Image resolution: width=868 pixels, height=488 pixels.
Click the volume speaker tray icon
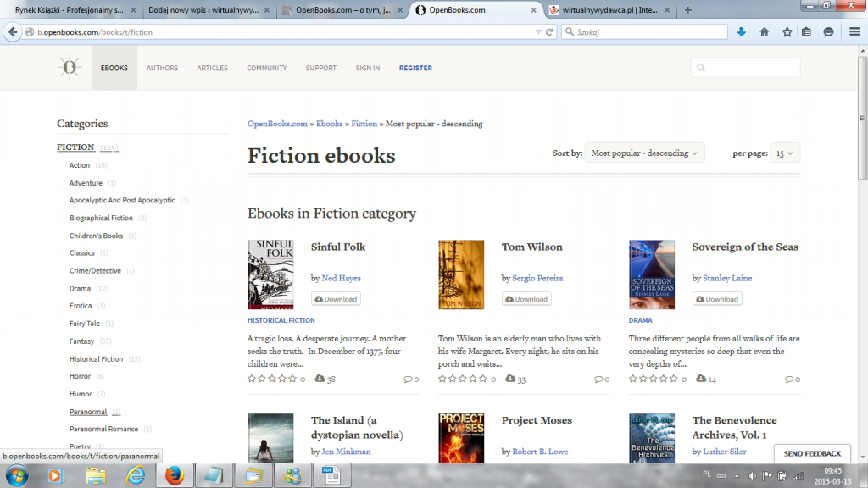pyautogui.click(x=753, y=476)
